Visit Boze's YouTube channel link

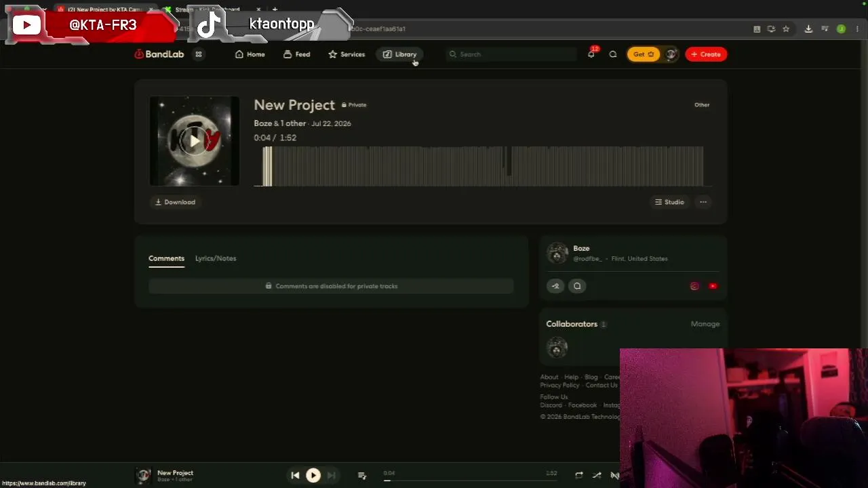tap(713, 286)
